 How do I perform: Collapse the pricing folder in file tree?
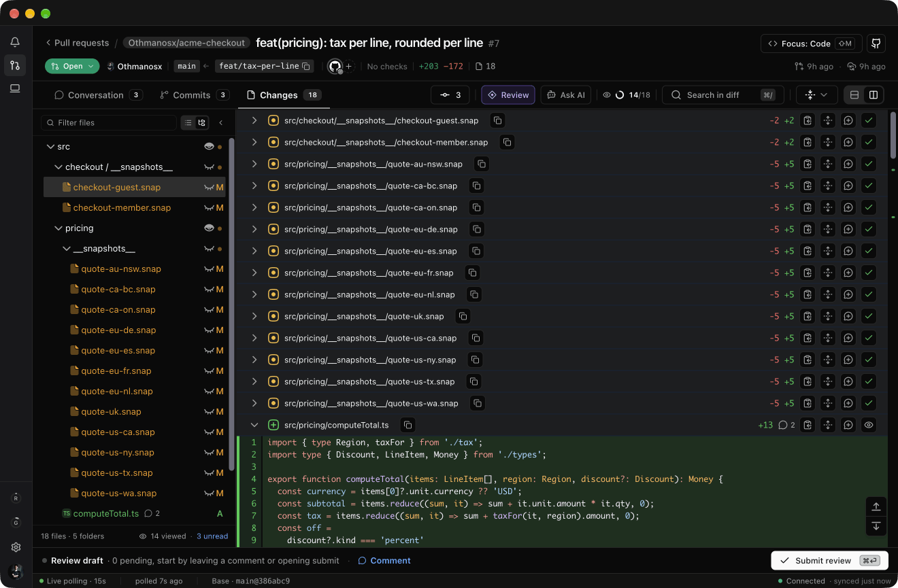pyautogui.click(x=59, y=228)
